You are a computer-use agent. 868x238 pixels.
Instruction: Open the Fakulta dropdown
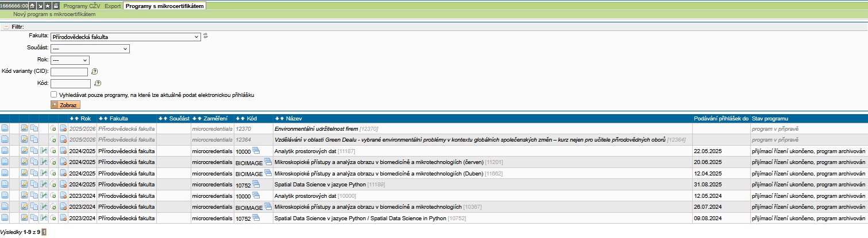[125, 37]
